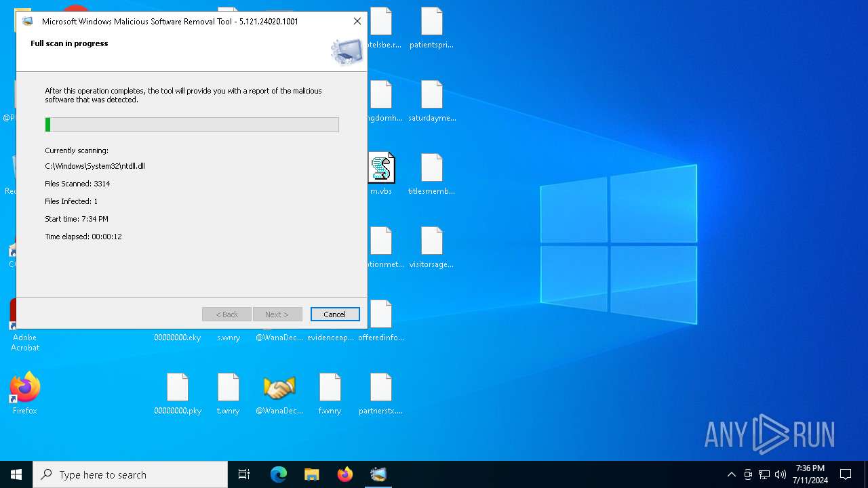868x488 pixels.
Task: Select the titlesmemb... desktop file
Action: 431,175
